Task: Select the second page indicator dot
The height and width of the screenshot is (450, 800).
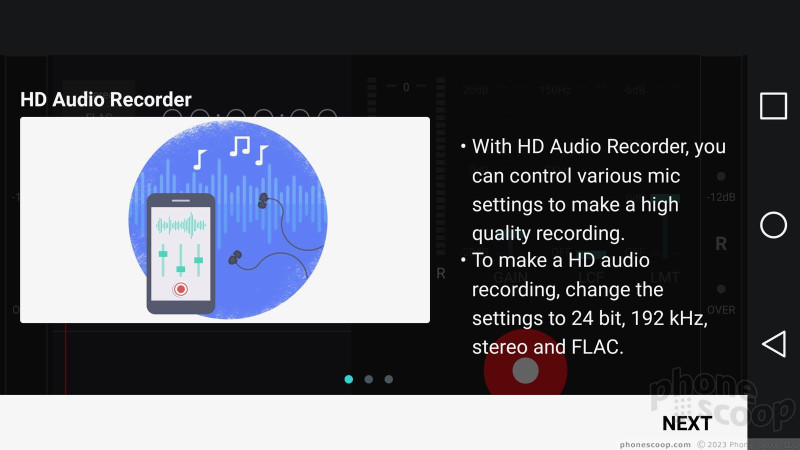Action: click(x=369, y=379)
